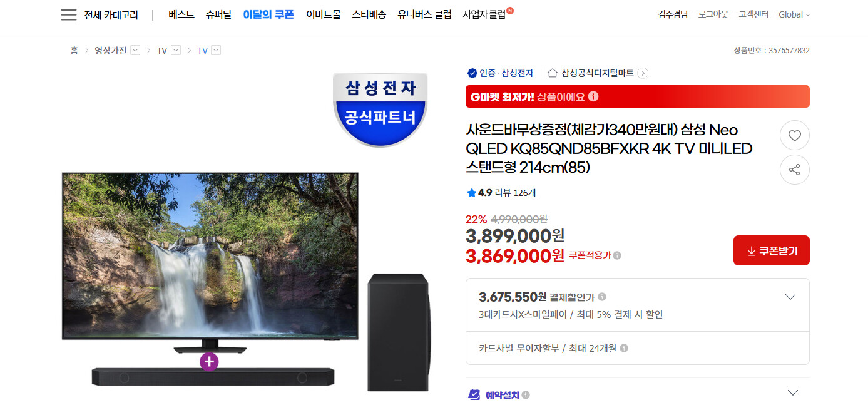Open the Global language dropdown
This screenshot has width=868, height=405.
(794, 14)
